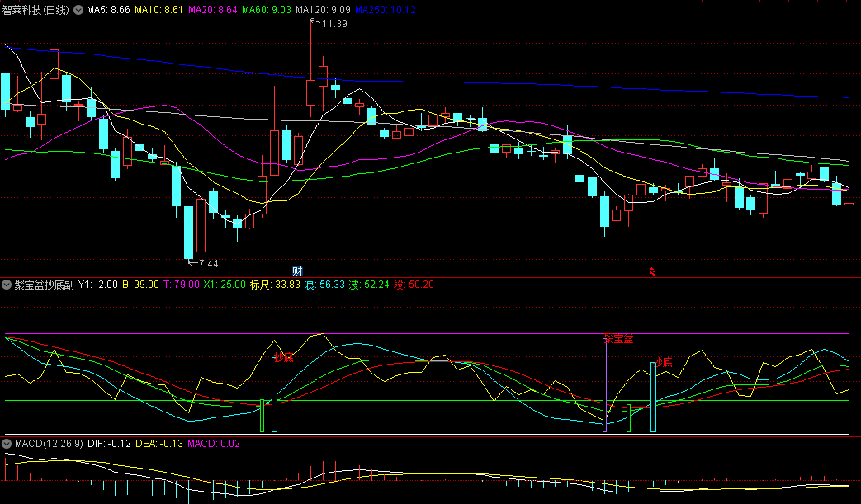Click the DIF: -0.12 value
Viewport: 861px width, 504px height.
109,444
